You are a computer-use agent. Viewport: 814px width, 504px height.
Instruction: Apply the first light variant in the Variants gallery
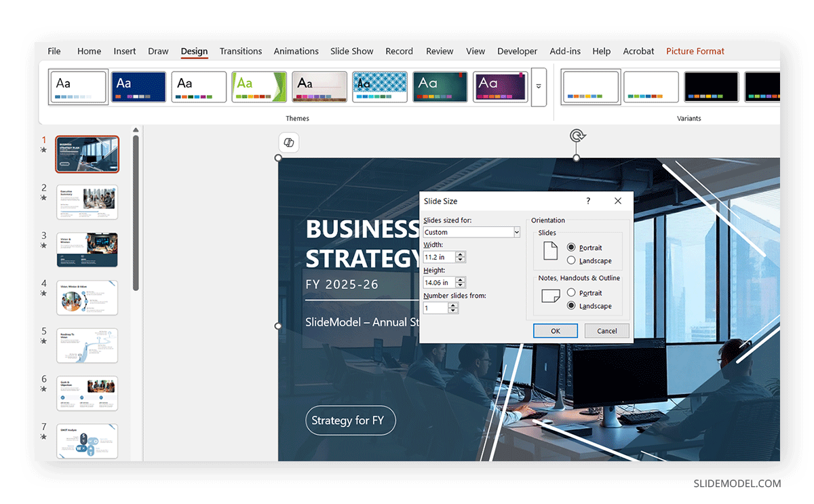[x=590, y=86]
